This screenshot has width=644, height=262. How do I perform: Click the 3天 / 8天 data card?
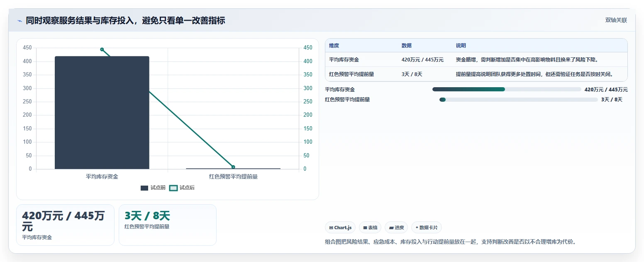[x=168, y=225]
